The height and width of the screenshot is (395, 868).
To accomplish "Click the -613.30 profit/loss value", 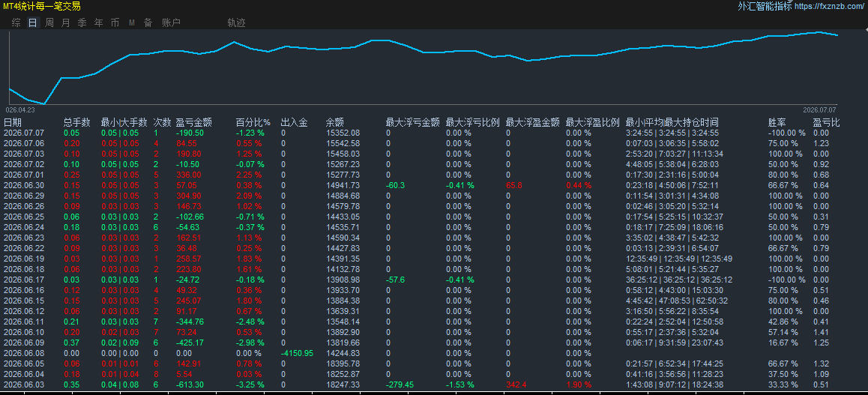I will 190,385.
